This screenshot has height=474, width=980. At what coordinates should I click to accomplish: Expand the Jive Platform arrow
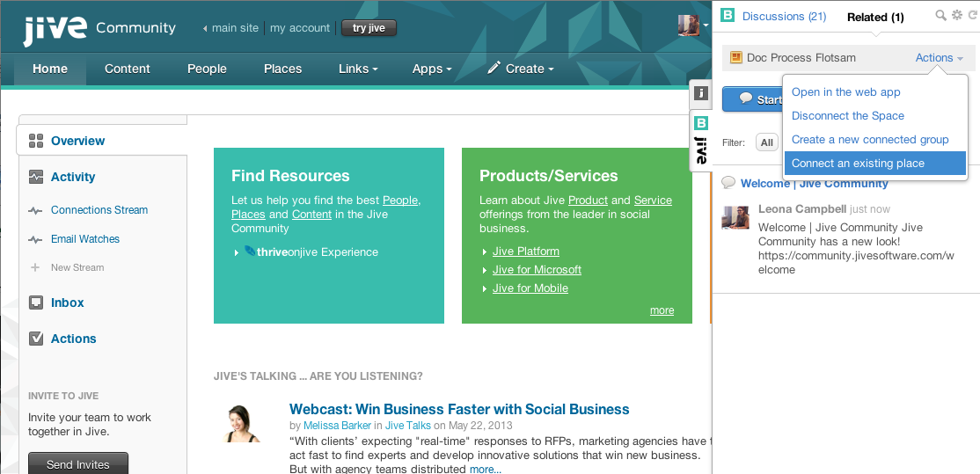485,252
